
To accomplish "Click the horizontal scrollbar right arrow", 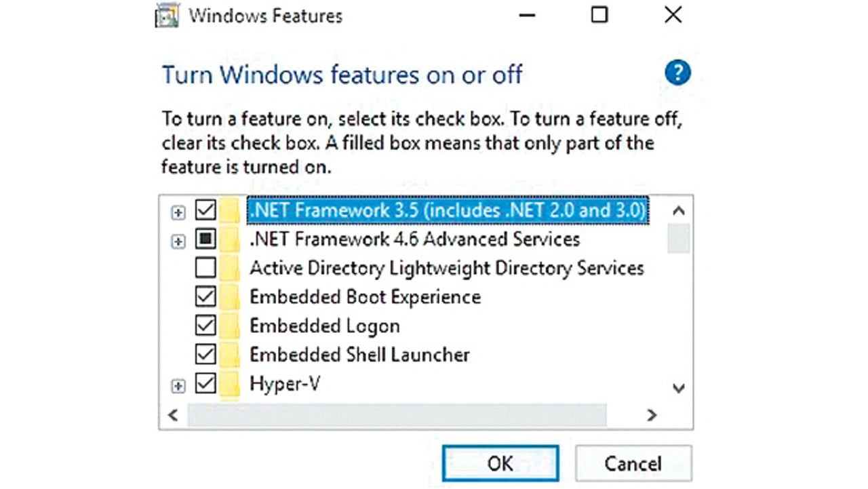I will click(652, 415).
